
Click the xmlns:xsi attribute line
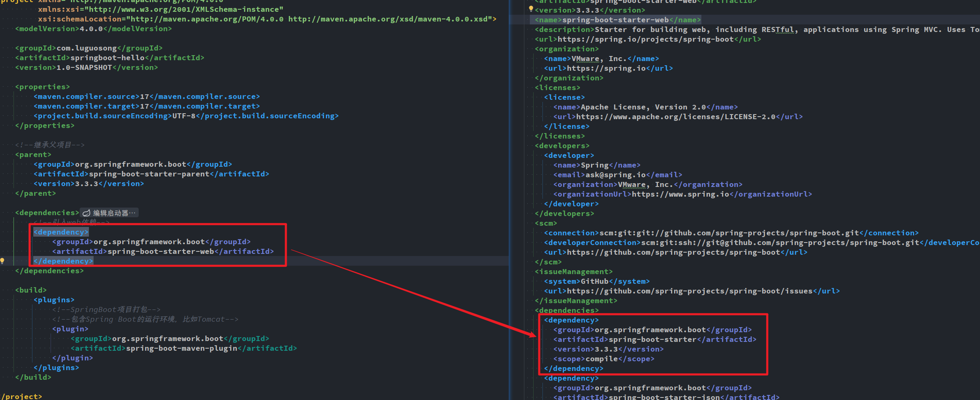point(161,9)
